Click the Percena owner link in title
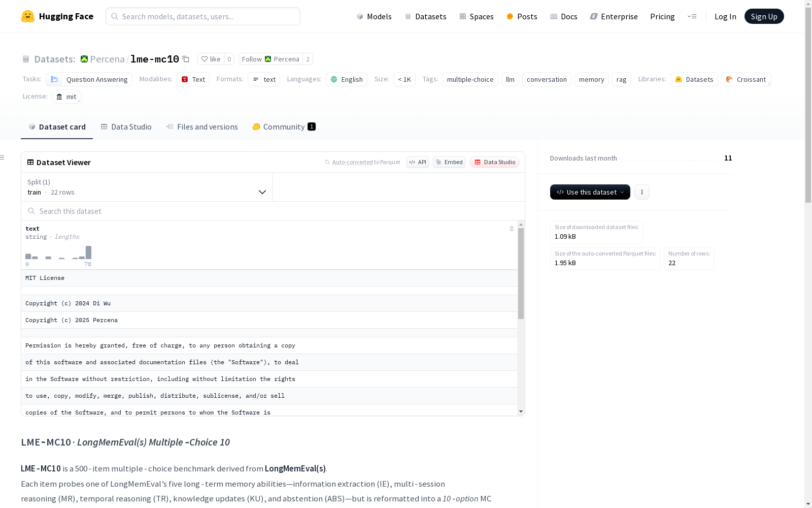The width and height of the screenshot is (812, 508). click(x=107, y=59)
